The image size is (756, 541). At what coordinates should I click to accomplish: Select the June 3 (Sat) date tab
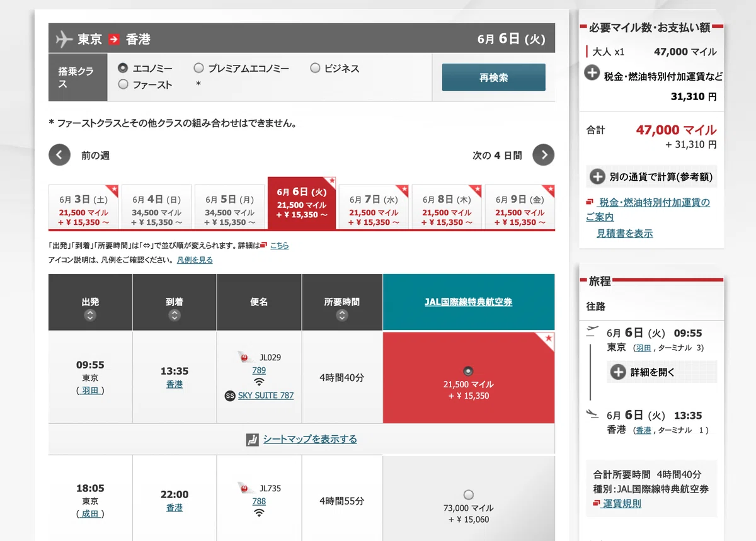(x=84, y=207)
